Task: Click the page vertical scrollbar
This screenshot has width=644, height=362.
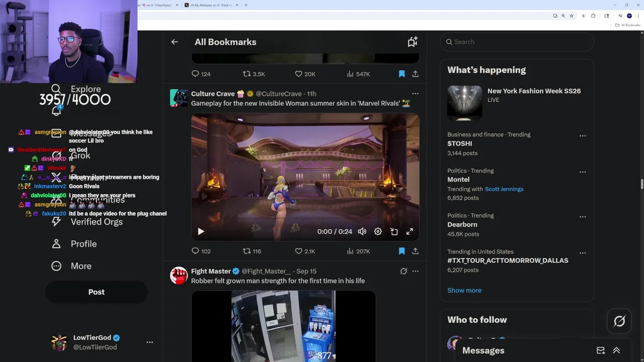Action: coord(642,184)
